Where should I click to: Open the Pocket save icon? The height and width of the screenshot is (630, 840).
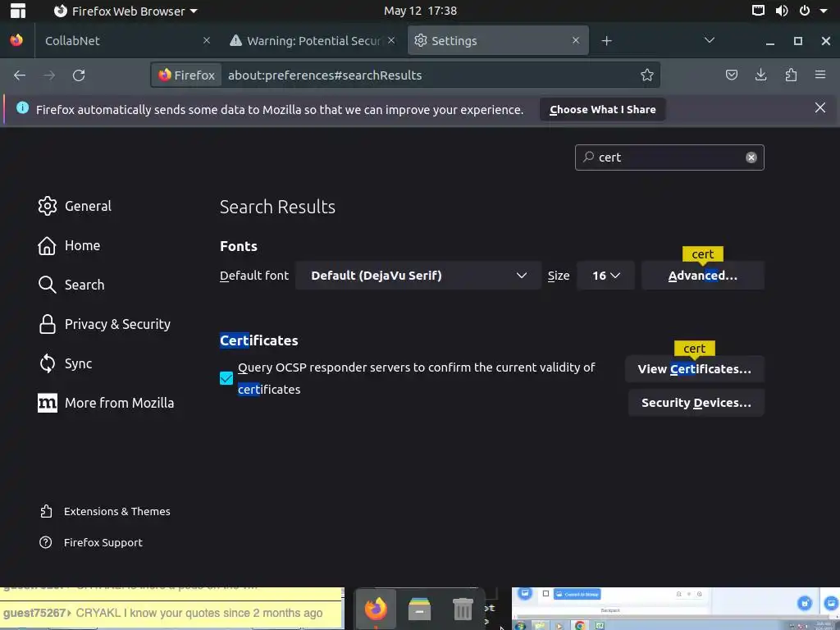tap(731, 75)
